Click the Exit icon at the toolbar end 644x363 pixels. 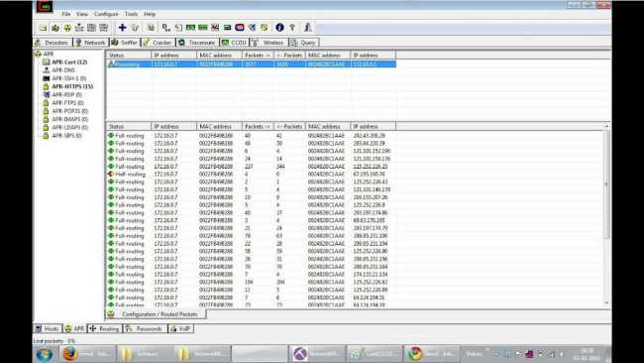[x=308, y=28]
